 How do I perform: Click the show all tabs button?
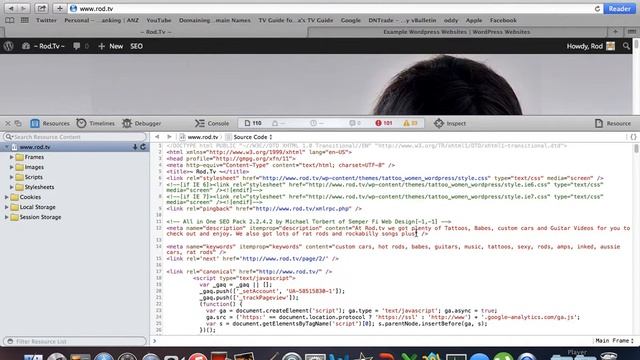[631, 32]
